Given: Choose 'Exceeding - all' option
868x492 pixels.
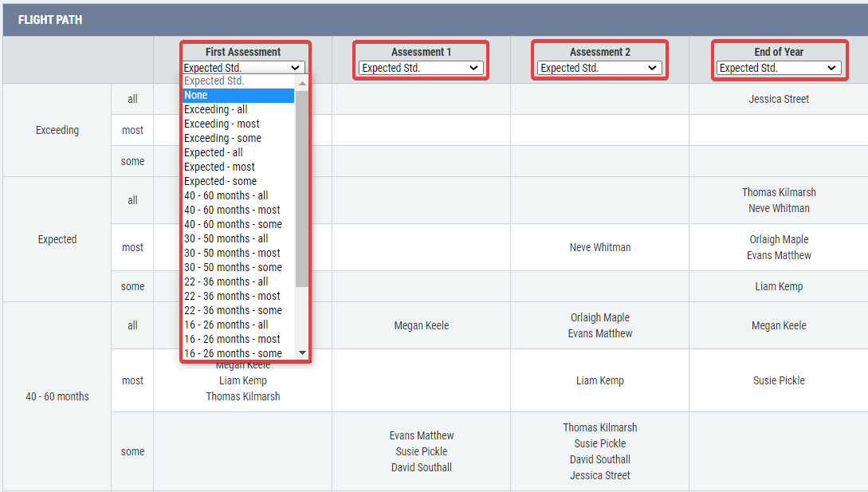Looking at the screenshot, I should tap(238, 110).
